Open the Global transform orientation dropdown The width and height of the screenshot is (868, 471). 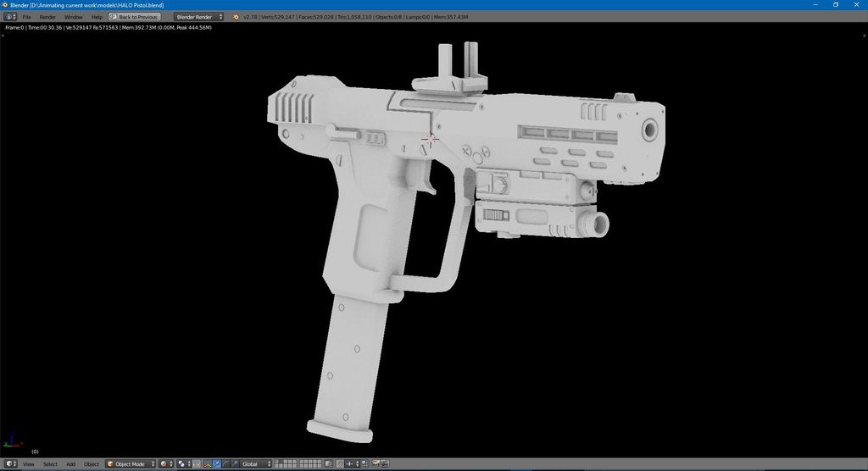point(256,464)
